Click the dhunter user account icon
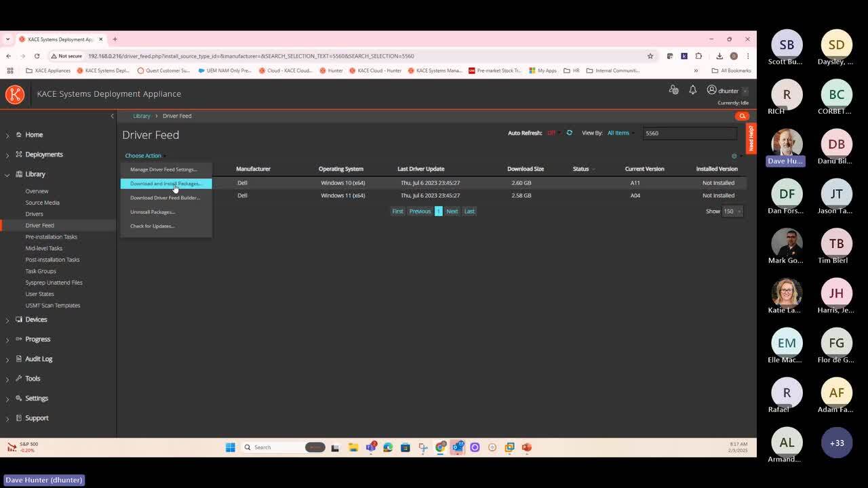This screenshot has width=868, height=488. tap(711, 90)
